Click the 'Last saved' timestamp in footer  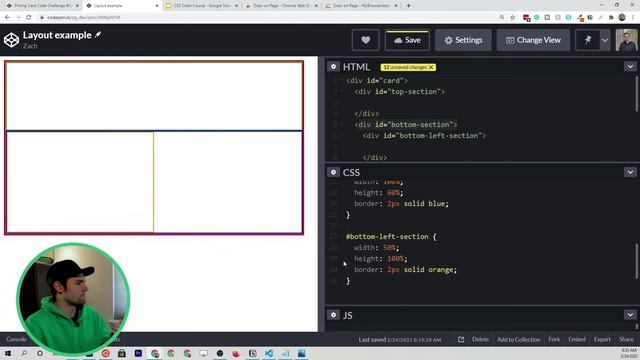point(400,340)
